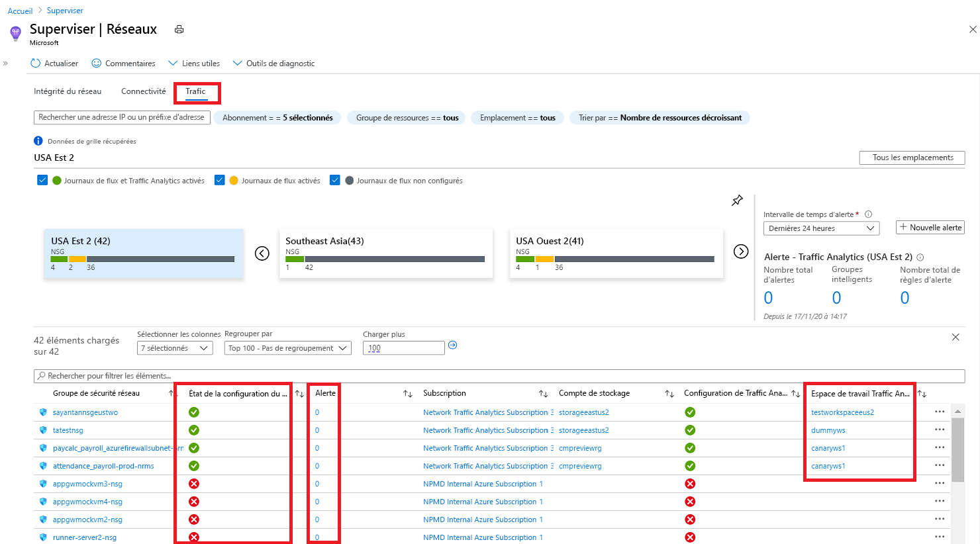Open the more options for tatestnsg row
The width and height of the screenshot is (980, 544).
pos(940,430)
